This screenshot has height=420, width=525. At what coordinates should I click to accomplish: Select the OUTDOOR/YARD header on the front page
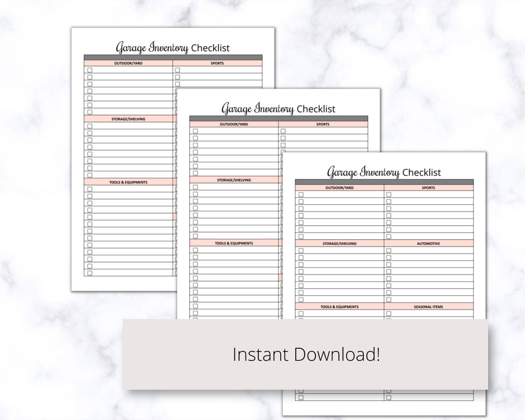coord(340,188)
